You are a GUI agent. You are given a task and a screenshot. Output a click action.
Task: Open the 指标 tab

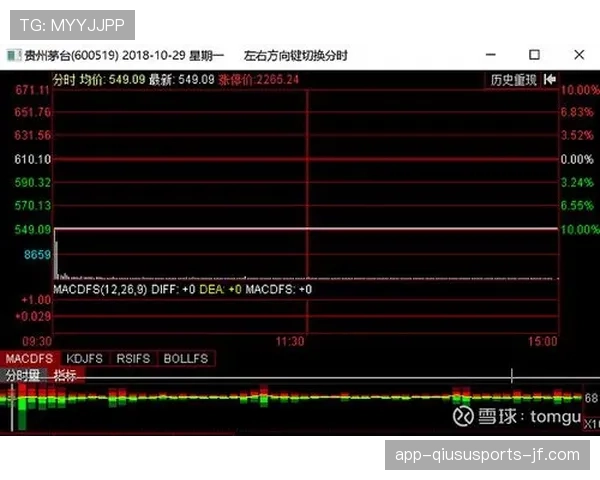65,376
